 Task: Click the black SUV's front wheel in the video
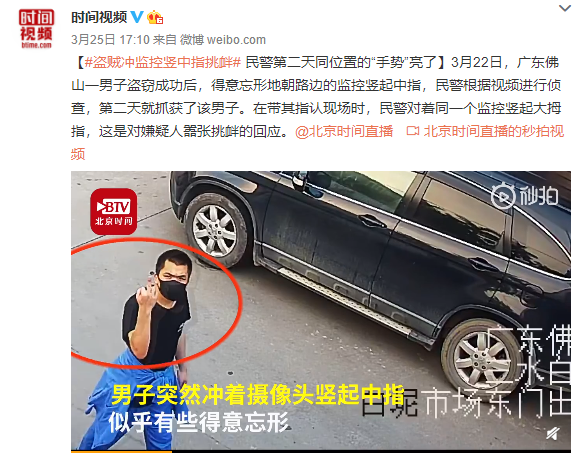(215, 230)
